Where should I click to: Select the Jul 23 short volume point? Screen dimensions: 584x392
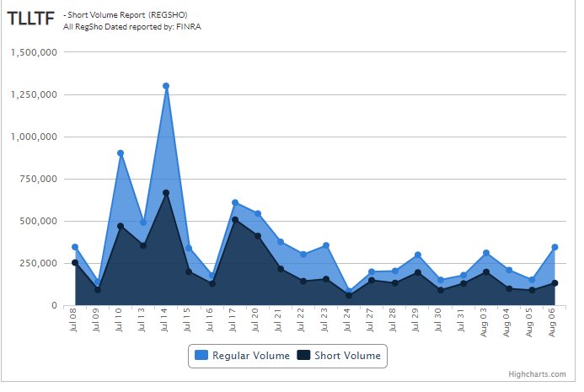326,279
